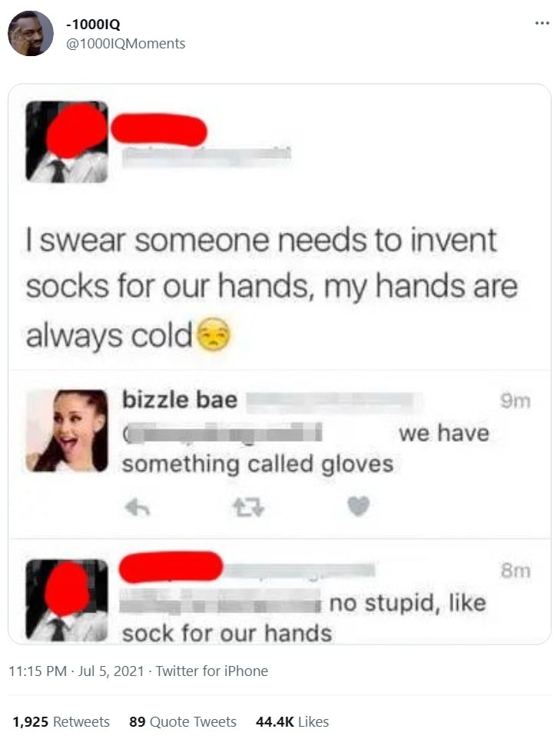View the 44.4K Likes list

click(x=292, y=721)
